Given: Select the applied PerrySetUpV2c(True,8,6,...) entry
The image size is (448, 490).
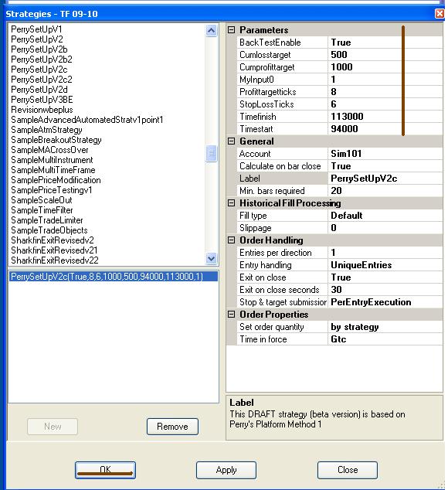Looking at the screenshot, I should [x=114, y=277].
